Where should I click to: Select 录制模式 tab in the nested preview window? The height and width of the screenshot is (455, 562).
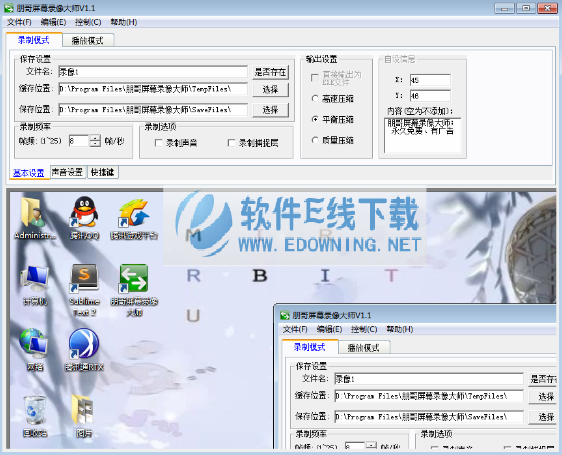pyautogui.click(x=310, y=347)
